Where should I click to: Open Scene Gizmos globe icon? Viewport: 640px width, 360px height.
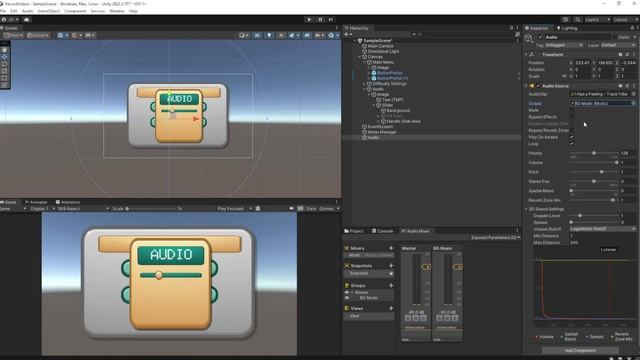[331, 36]
